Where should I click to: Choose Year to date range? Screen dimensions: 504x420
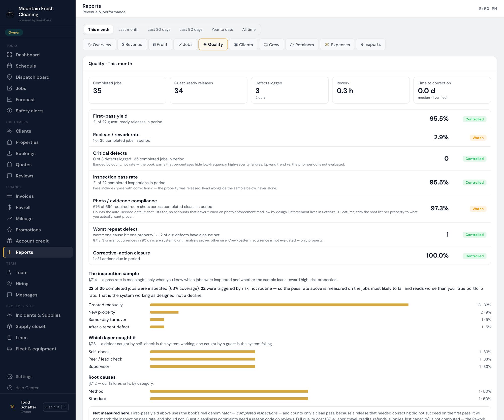coord(222,29)
